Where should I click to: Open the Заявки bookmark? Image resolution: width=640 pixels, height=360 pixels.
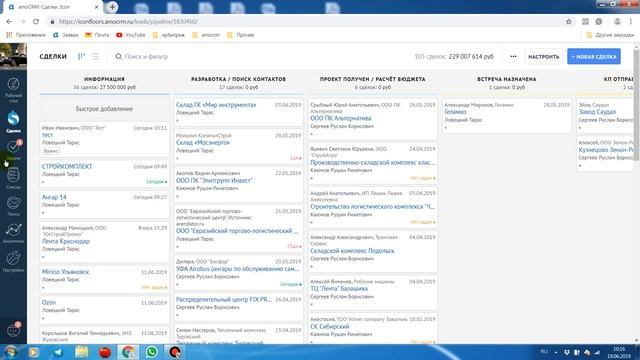click(66, 35)
